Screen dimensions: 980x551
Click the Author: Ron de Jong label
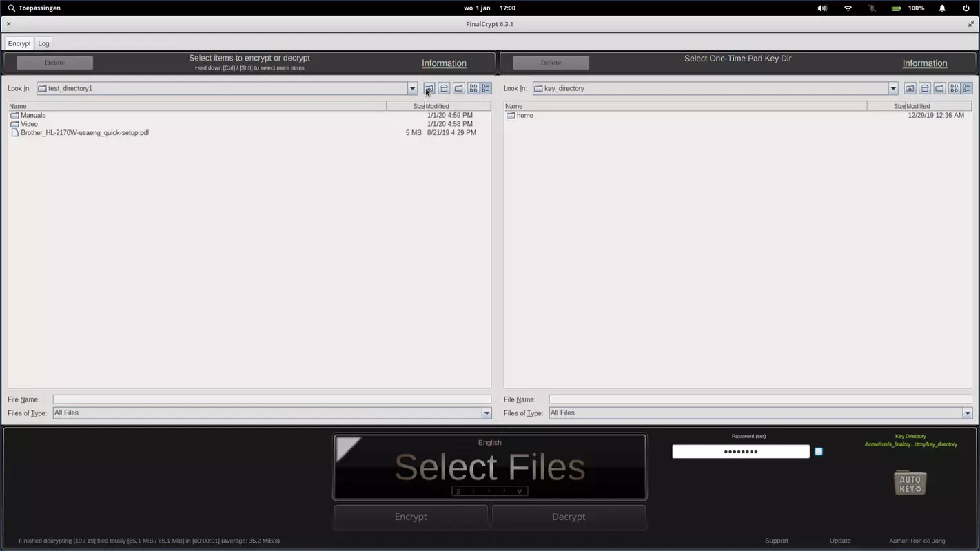click(917, 541)
